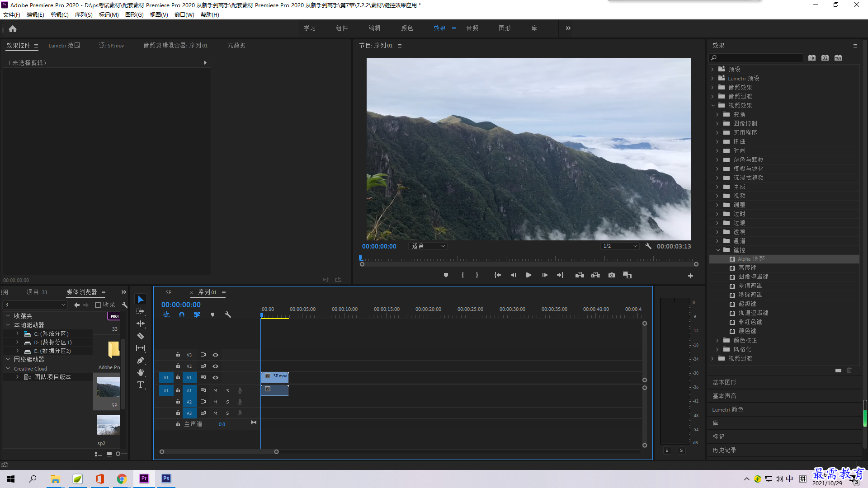Open the 基本图形 panel
The width and height of the screenshot is (868, 488).
click(724, 382)
